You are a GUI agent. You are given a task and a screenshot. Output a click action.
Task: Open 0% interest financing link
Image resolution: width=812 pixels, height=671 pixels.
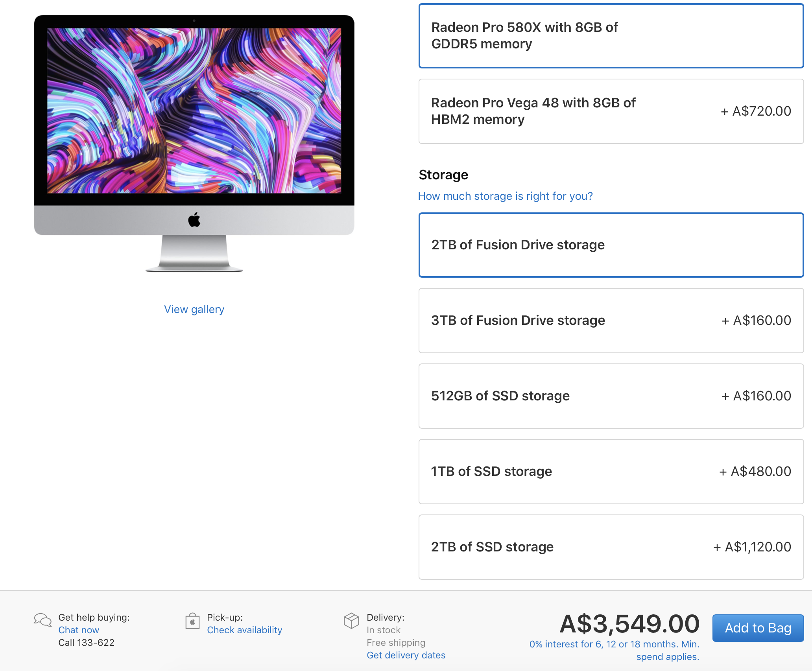click(614, 651)
